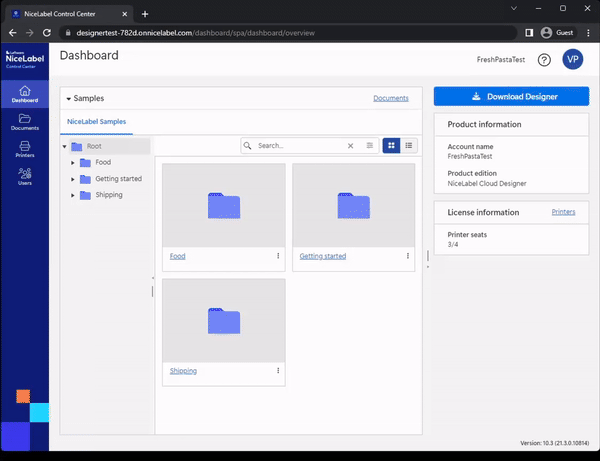Open the Printers link in License information
This screenshot has height=461, width=600.
tap(563, 212)
